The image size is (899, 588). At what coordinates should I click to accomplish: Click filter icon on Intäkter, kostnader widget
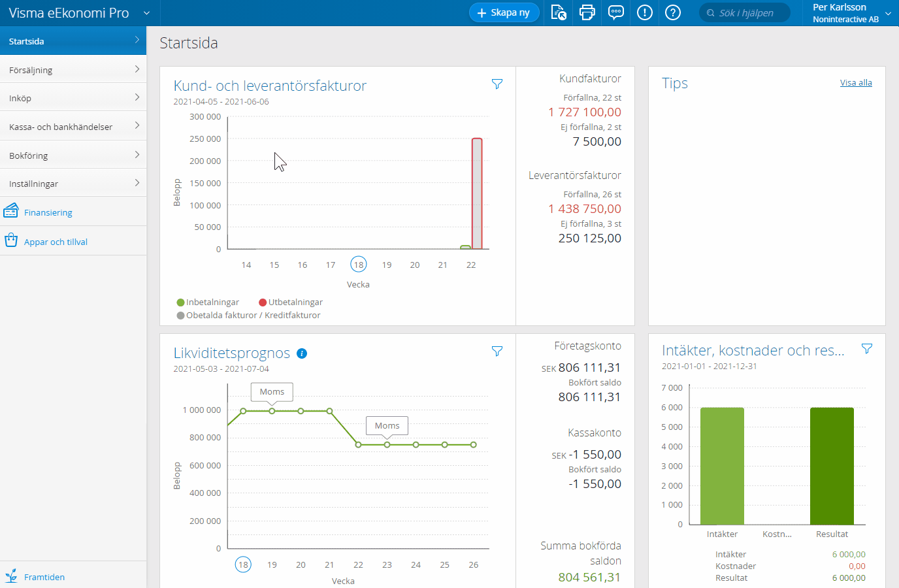[x=867, y=349]
